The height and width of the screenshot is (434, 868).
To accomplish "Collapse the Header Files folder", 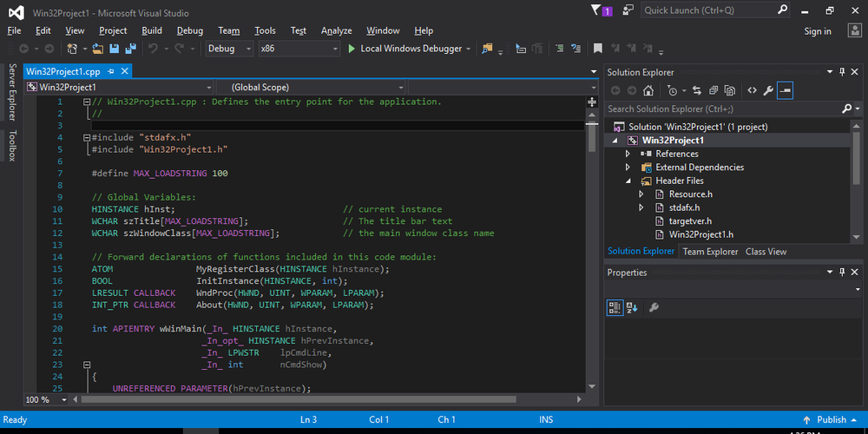I will (x=628, y=181).
